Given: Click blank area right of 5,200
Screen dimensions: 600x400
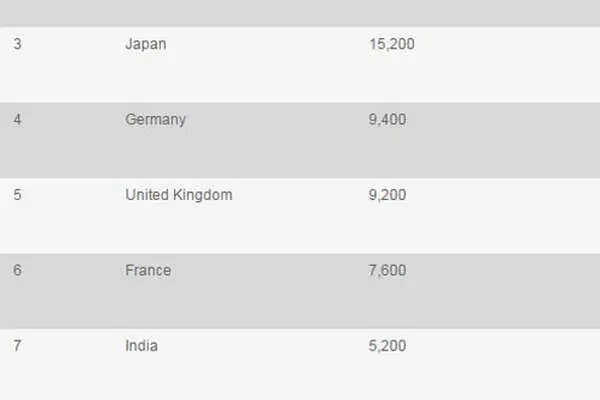Looking at the screenshot, I should [505, 365].
